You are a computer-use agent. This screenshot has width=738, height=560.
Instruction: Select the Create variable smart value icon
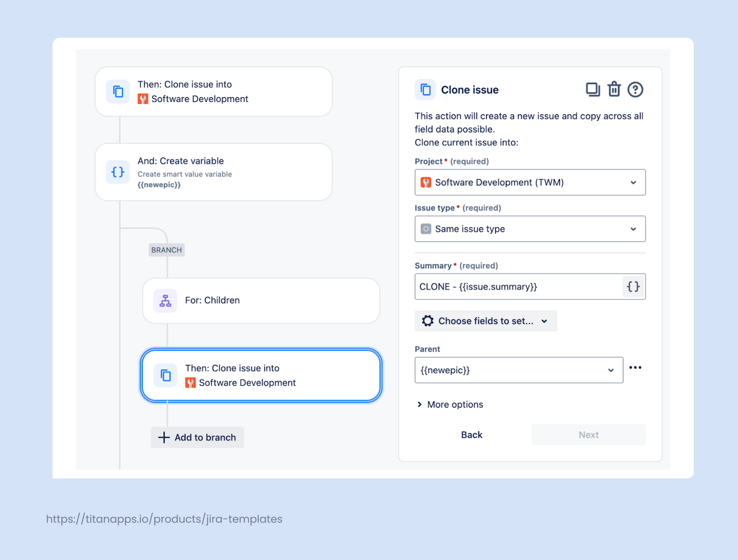118,172
